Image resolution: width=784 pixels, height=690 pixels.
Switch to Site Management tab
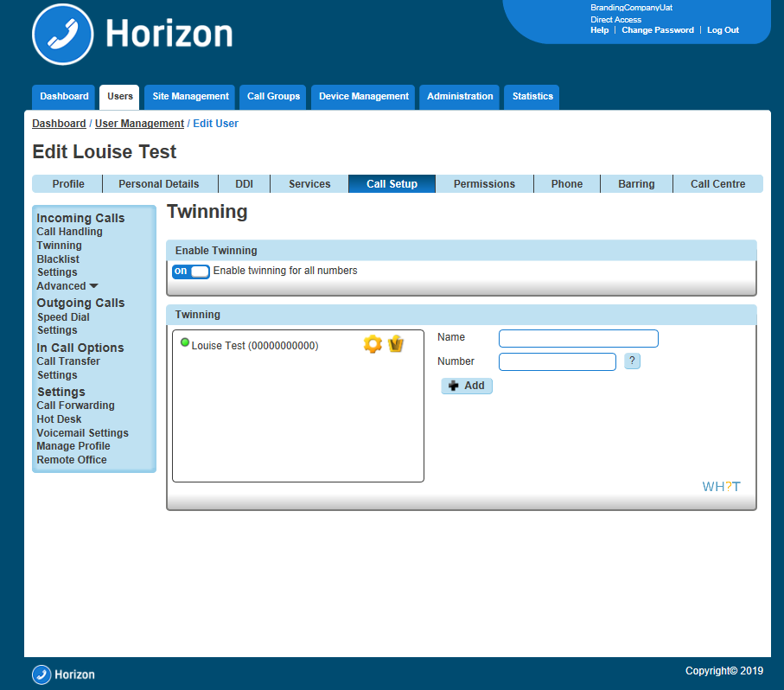[190, 97]
